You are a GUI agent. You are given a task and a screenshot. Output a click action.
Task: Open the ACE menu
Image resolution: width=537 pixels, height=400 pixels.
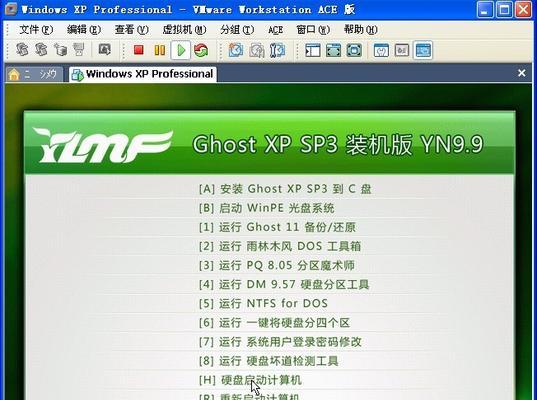[276, 30]
